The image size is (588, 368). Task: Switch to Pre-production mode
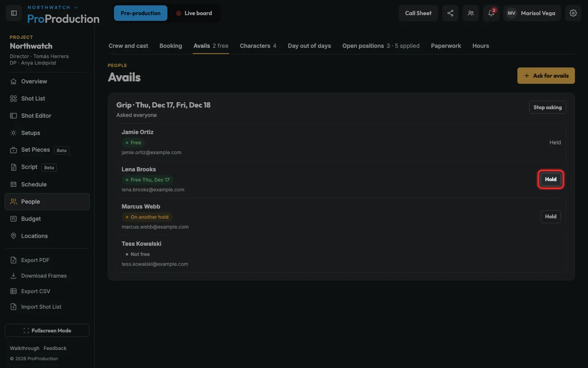click(x=140, y=13)
